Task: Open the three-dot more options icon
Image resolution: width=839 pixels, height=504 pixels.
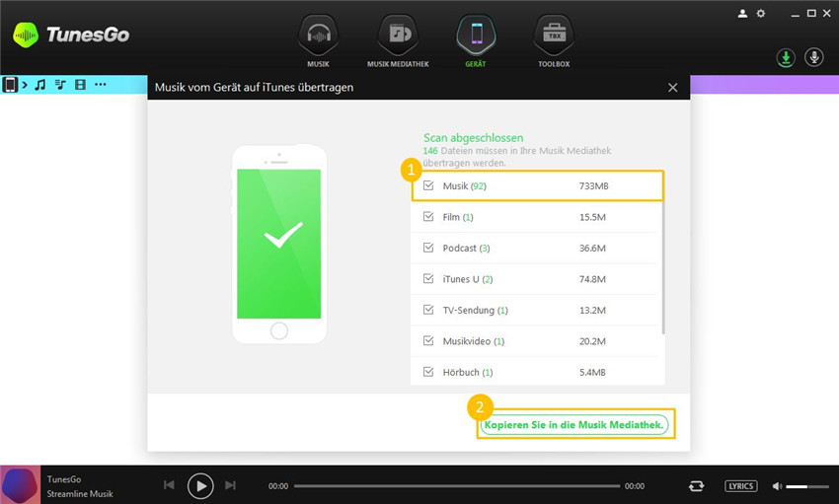Action: (x=100, y=85)
